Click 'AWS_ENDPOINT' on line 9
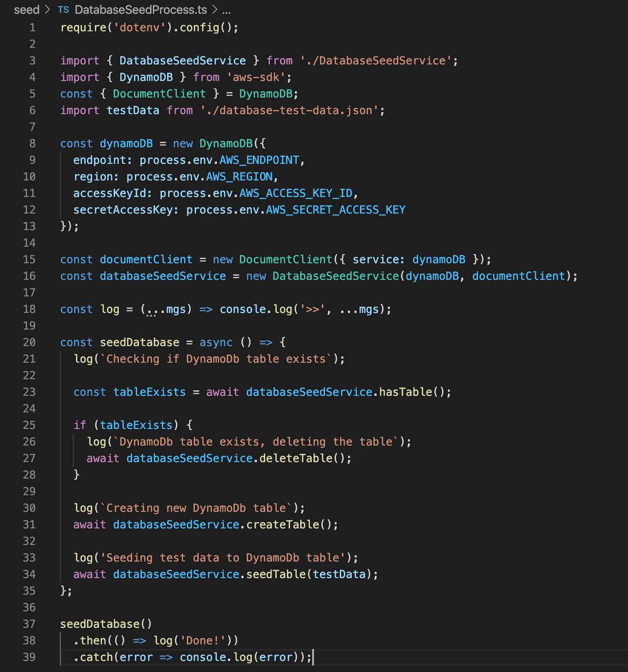This screenshot has width=628, height=672. 259,160
